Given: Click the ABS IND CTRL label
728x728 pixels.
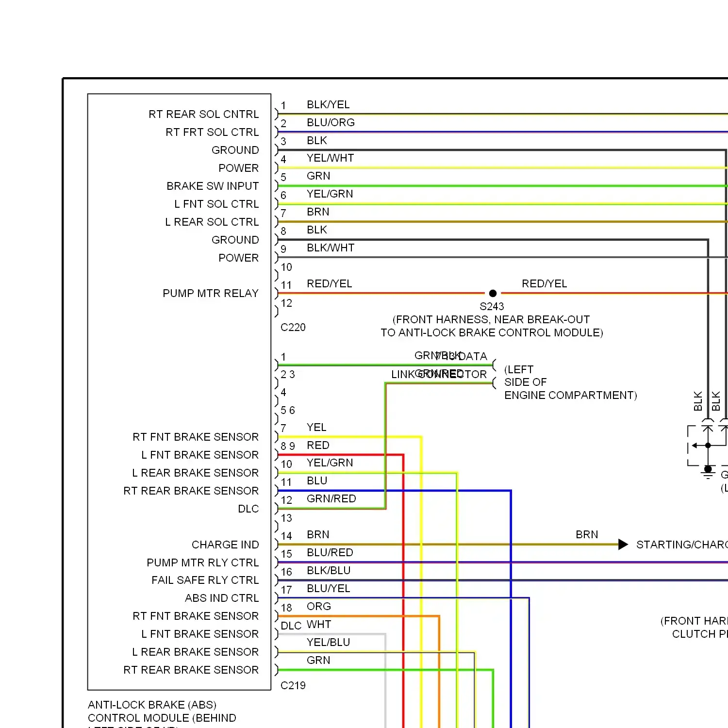Looking at the screenshot, I should [222, 598].
